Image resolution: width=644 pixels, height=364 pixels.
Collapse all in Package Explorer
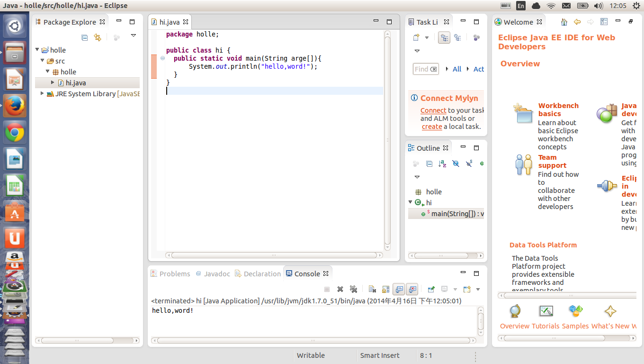tap(84, 37)
